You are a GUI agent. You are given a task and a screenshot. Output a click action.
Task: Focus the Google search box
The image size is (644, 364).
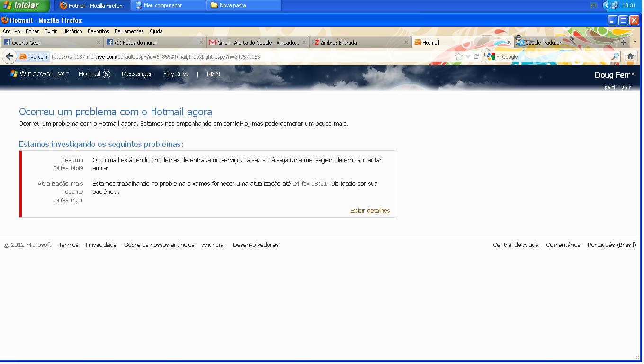[x=556, y=57]
